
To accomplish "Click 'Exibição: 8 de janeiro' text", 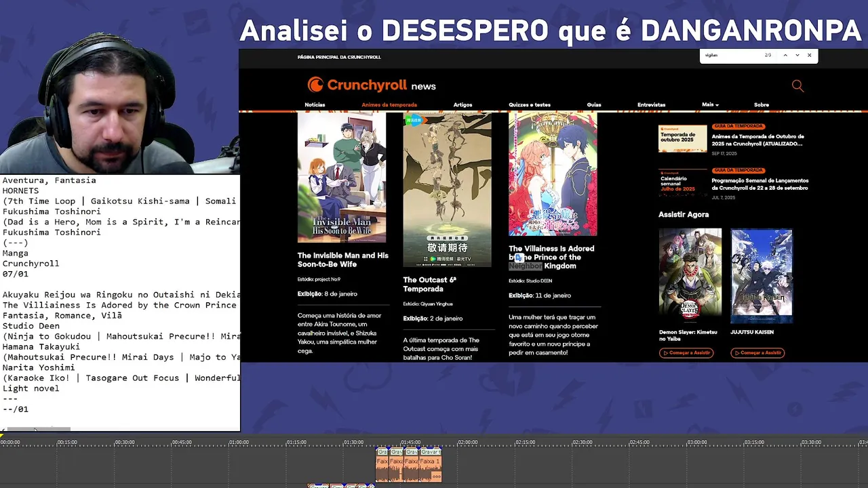I will [327, 293].
